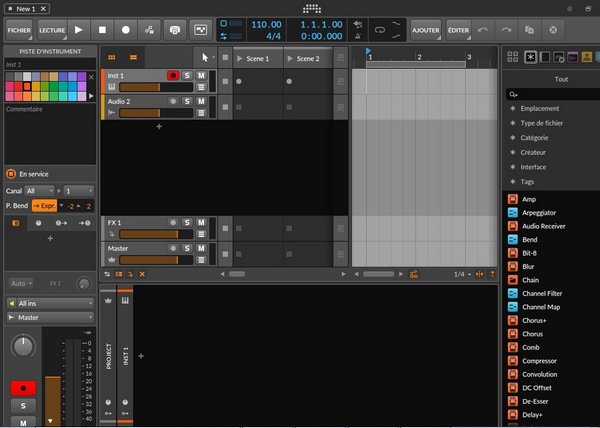Open the 1/4 grid resolution dropdown
The image size is (600, 428).
click(462, 274)
